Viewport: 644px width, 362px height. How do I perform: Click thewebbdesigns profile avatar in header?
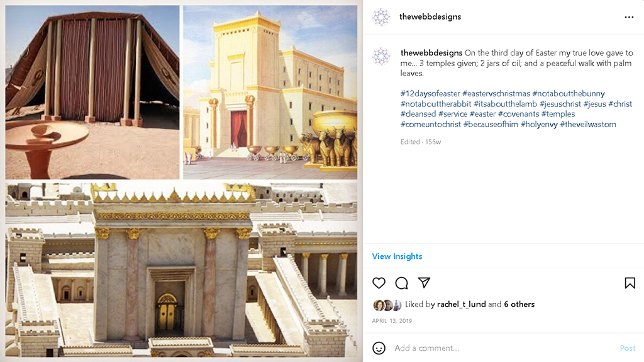click(x=380, y=17)
